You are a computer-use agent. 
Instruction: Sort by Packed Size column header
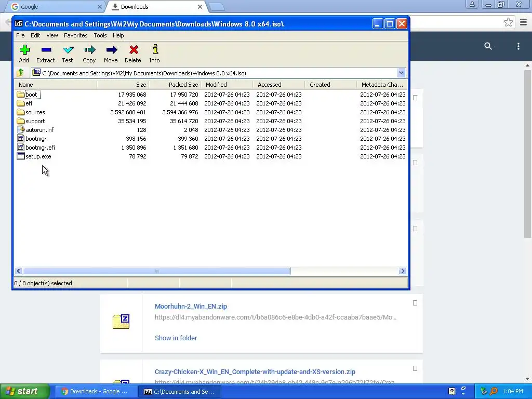click(x=175, y=85)
